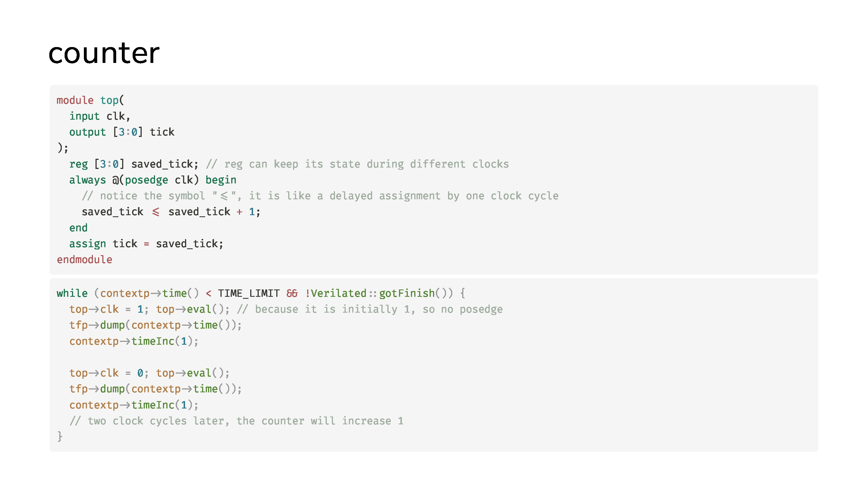The height and width of the screenshot is (489, 868).
Task: Click 'top->clk = 1;' statement
Action: click(109, 309)
